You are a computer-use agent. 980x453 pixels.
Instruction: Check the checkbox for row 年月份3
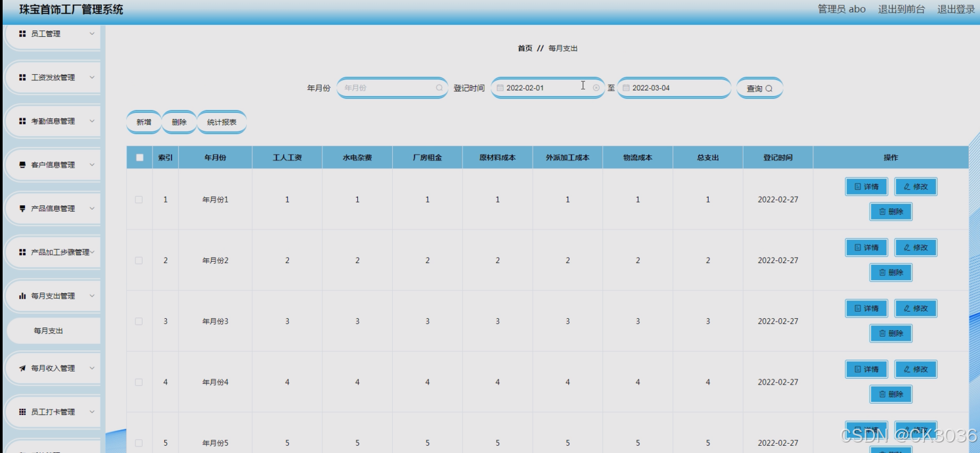point(139,322)
